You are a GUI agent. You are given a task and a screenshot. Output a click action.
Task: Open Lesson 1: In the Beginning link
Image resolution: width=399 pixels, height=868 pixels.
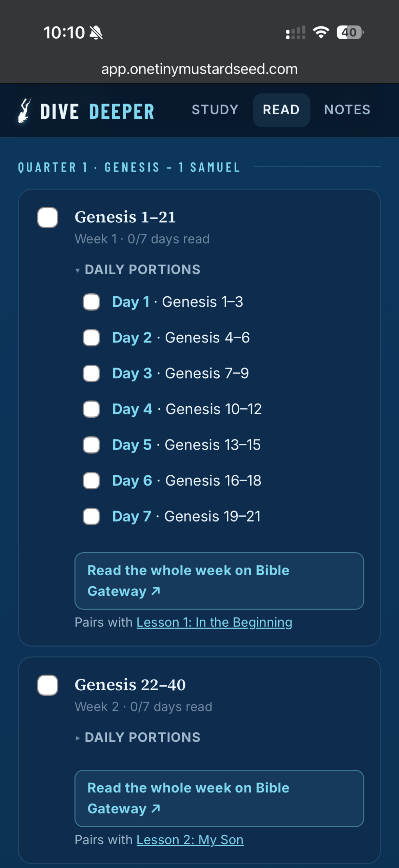pos(214,623)
